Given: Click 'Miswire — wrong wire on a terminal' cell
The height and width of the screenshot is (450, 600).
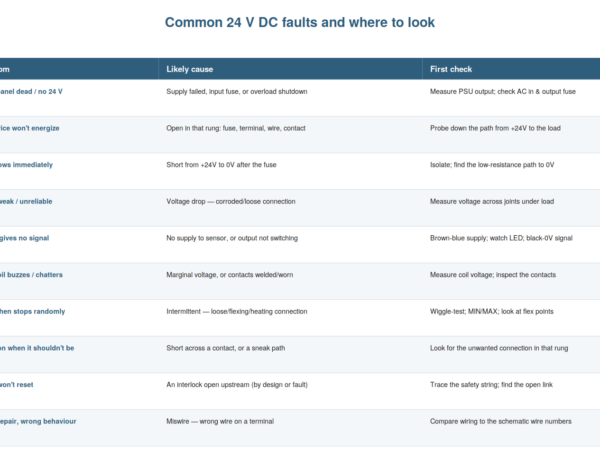Looking at the screenshot, I should [220, 421].
